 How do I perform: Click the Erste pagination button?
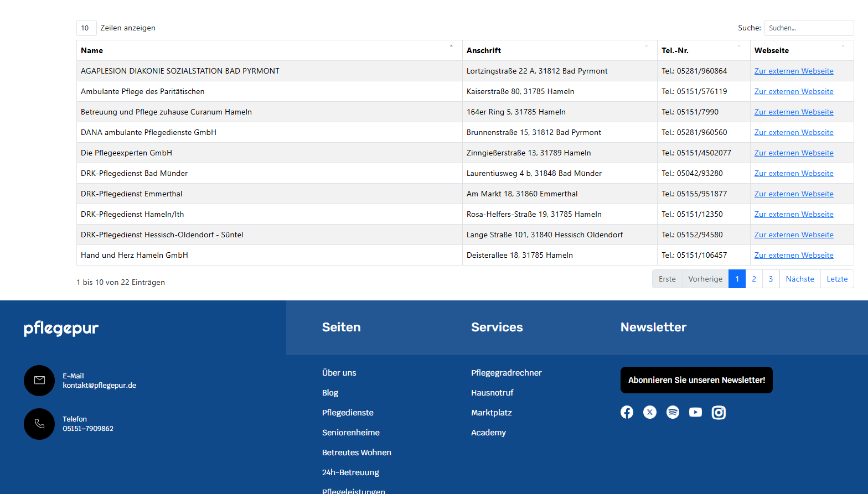click(x=667, y=279)
